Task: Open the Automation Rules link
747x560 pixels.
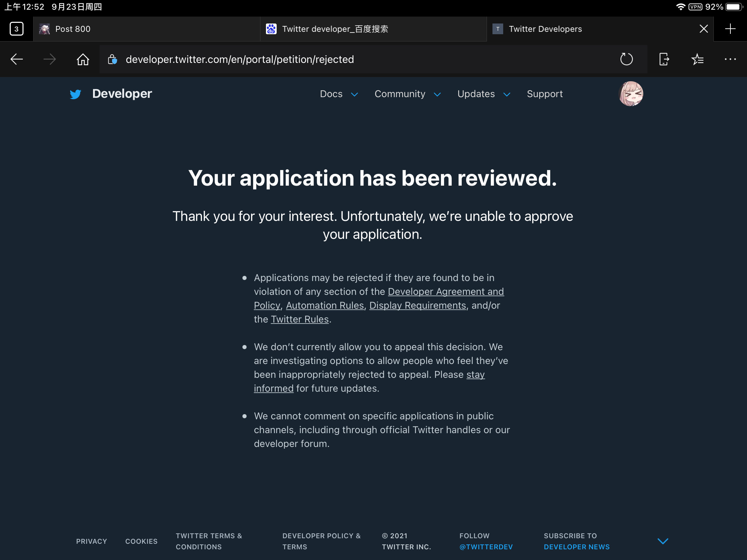Action: [x=325, y=306]
